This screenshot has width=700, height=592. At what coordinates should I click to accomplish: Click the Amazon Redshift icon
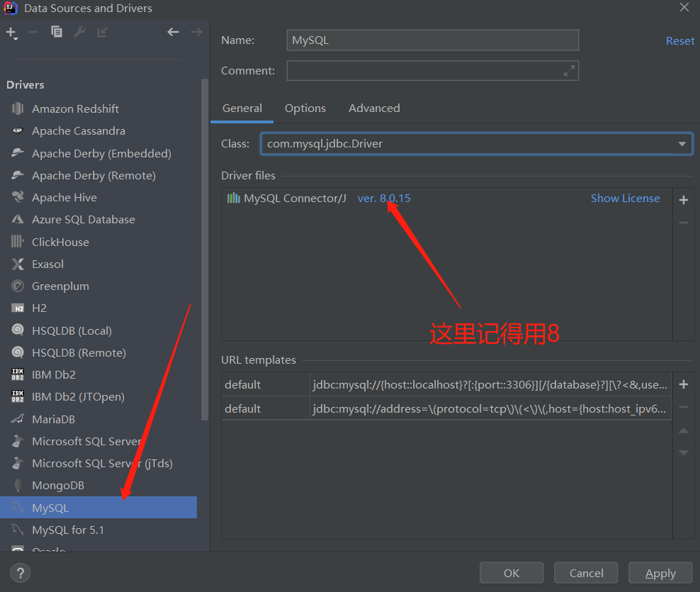[x=18, y=108]
